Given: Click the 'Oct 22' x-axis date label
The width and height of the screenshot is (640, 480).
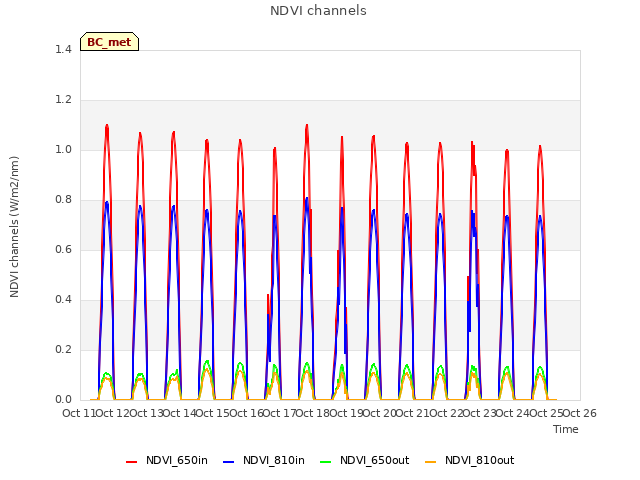Looking at the screenshot, I should (446, 413).
